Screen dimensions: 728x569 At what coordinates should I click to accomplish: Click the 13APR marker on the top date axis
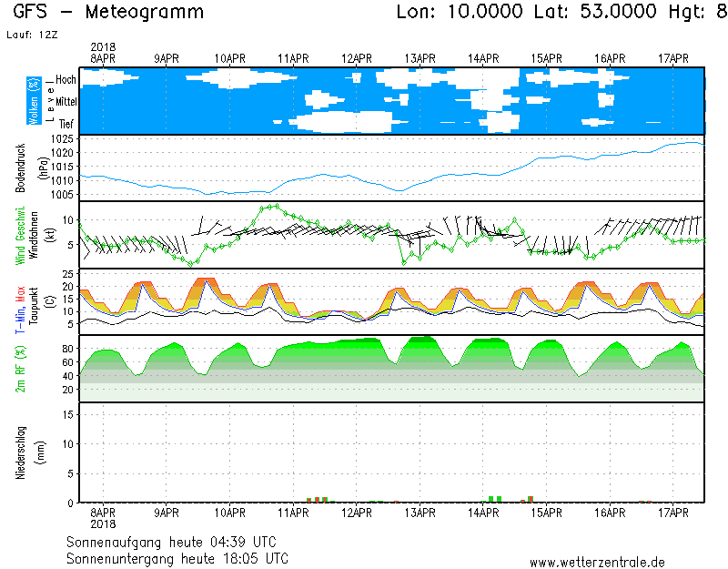pyautogui.click(x=420, y=58)
